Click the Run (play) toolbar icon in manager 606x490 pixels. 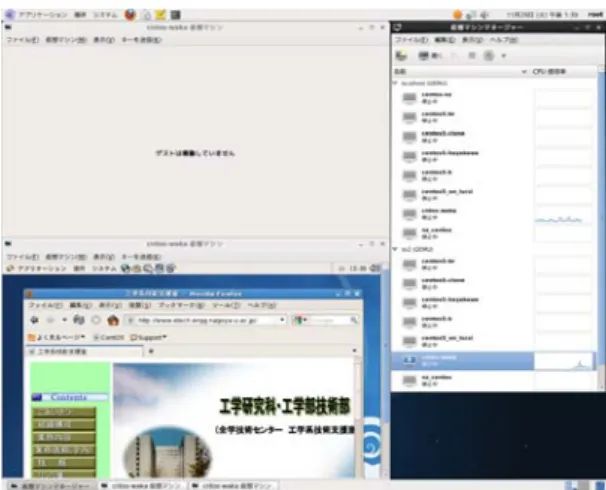click(x=455, y=56)
